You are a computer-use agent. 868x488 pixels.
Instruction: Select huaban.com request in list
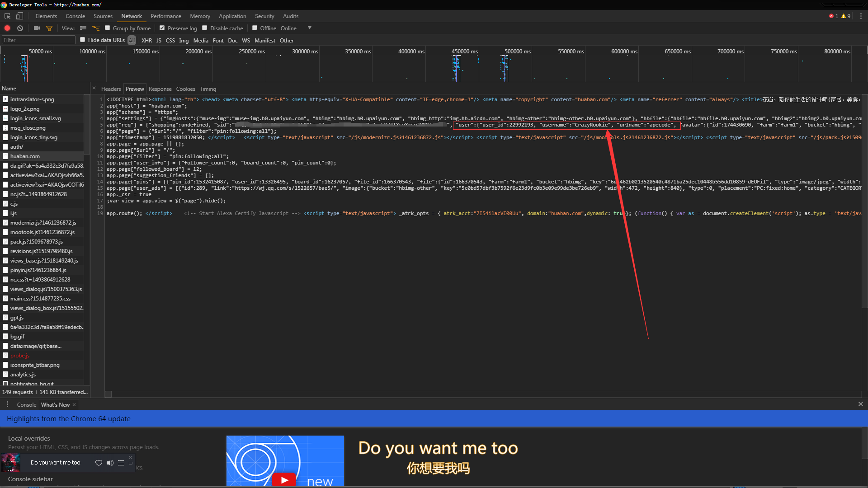coord(25,156)
